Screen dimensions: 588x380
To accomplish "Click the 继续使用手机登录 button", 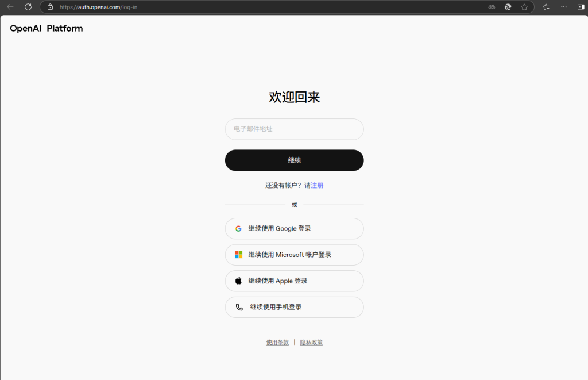I will [x=294, y=307].
